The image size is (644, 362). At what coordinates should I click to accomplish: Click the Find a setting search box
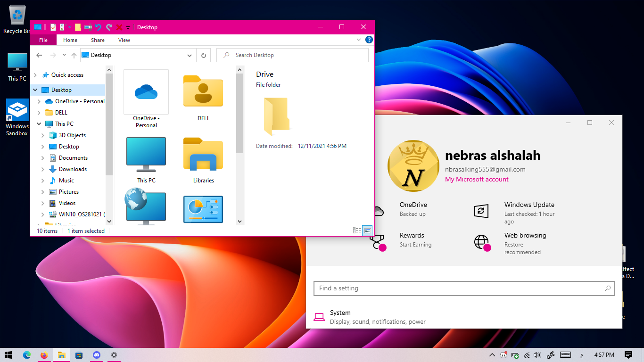463,288
